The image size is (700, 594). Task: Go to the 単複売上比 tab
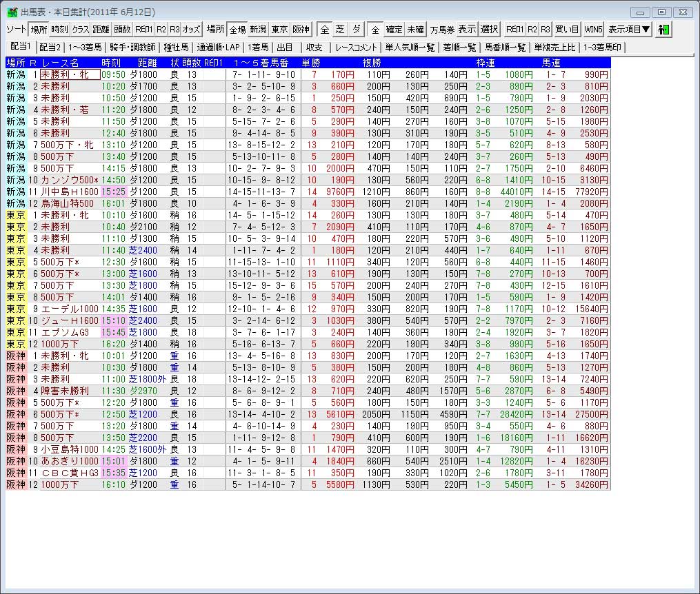pyautogui.click(x=554, y=48)
